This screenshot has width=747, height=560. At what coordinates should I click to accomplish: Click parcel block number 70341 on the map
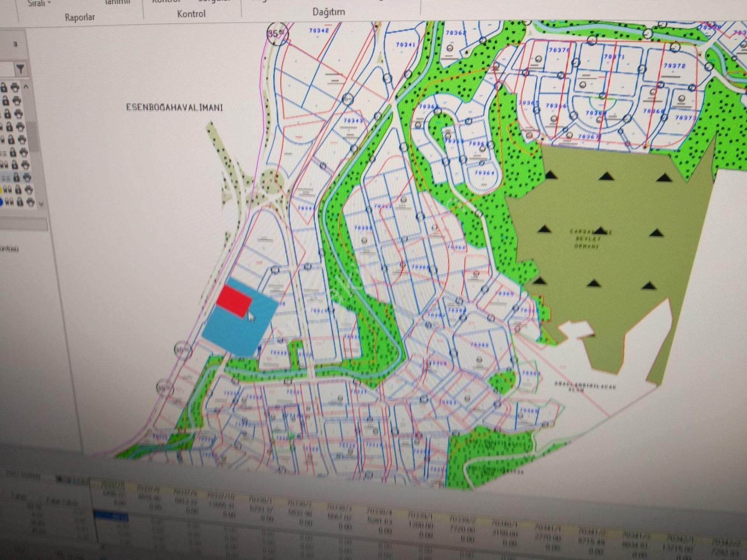tap(405, 45)
